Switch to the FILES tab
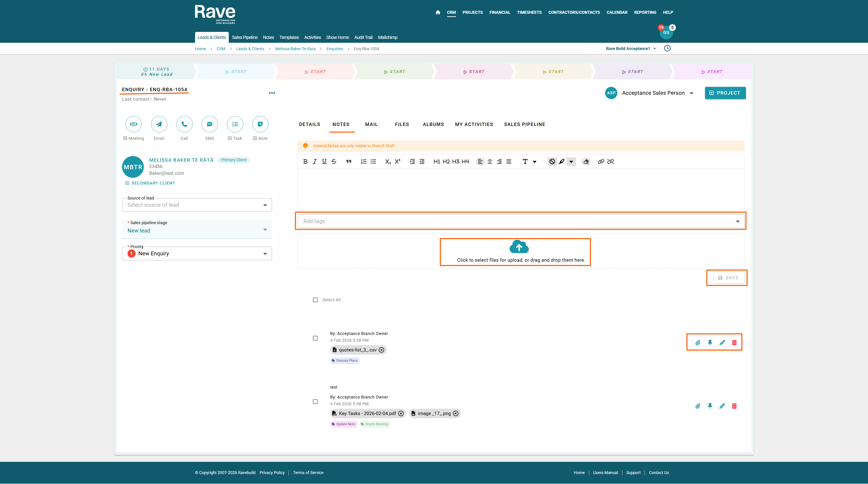The width and height of the screenshot is (868, 484). click(x=402, y=124)
